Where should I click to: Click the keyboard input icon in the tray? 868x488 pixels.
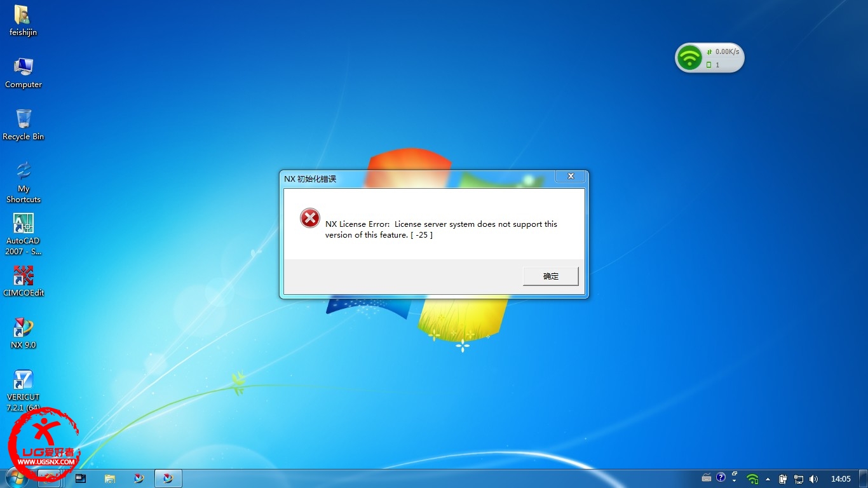[x=707, y=478]
